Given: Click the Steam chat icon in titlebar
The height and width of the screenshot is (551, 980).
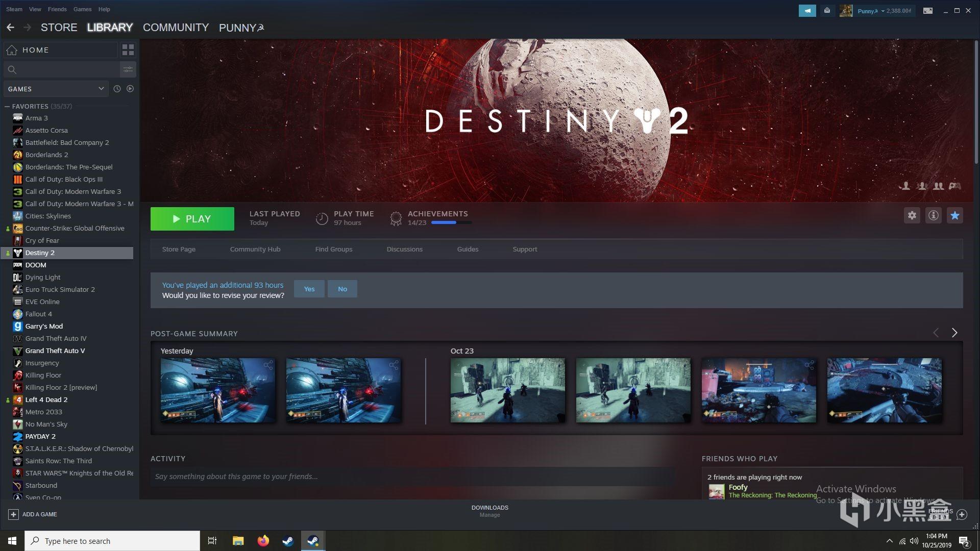Looking at the screenshot, I should click(807, 10).
